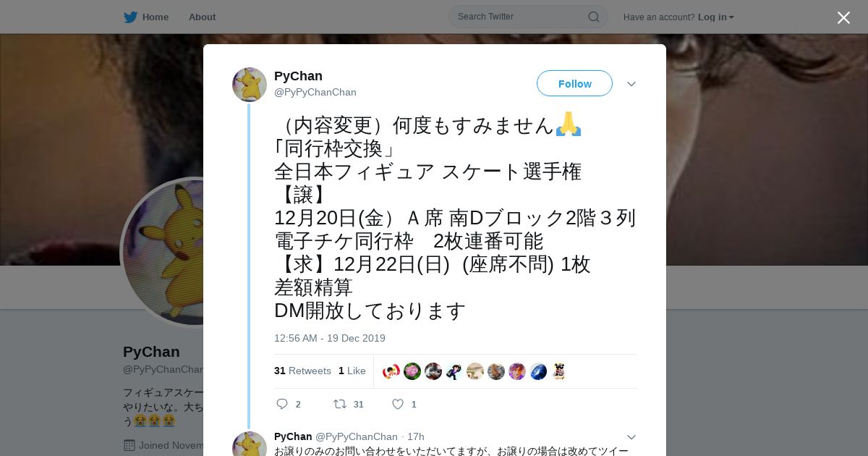The width and height of the screenshot is (868, 456).
Task: Like the tweet with the heart icon
Action: click(397, 404)
